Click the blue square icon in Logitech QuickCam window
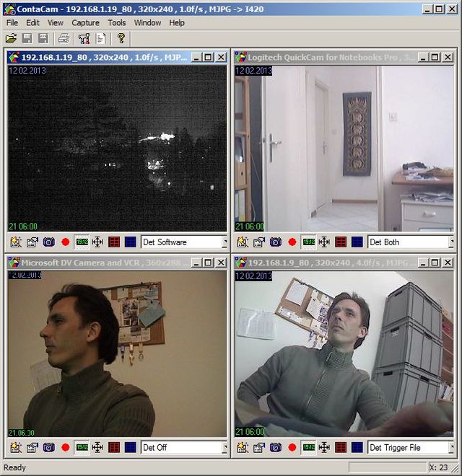 point(357,242)
